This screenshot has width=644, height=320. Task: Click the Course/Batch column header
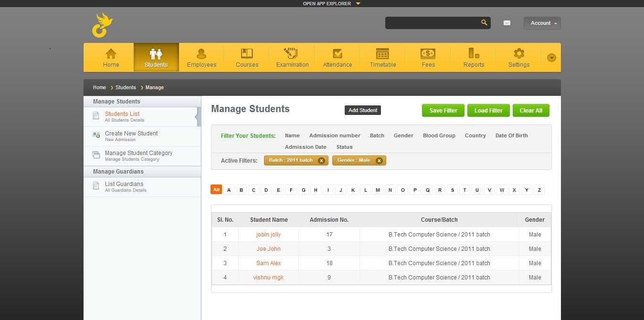[439, 220]
